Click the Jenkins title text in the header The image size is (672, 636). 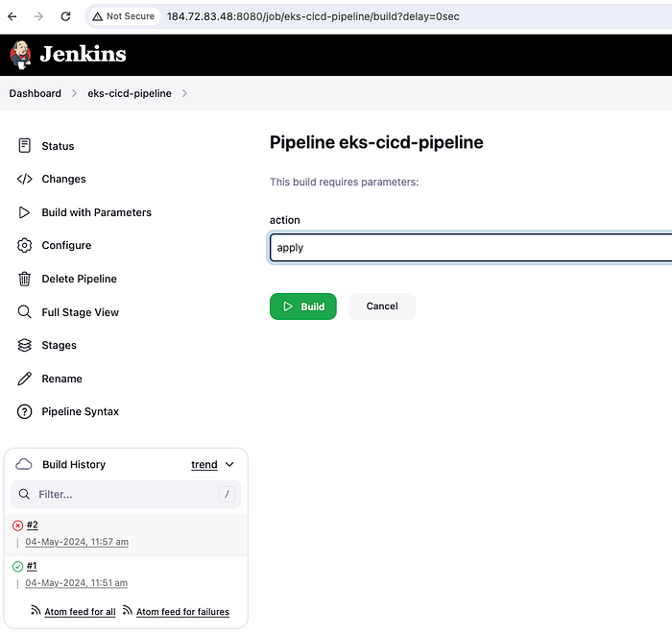pos(84,55)
